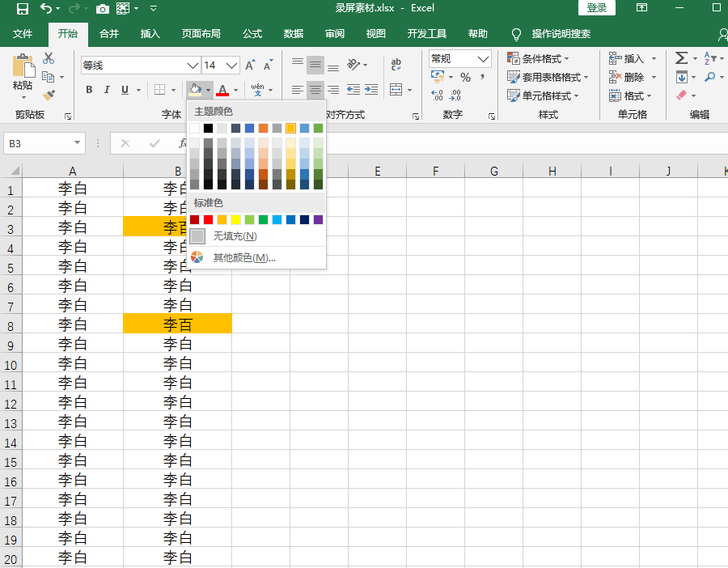Expand the number format 常规 dropdown
This screenshot has width=728, height=568.
(x=484, y=59)
